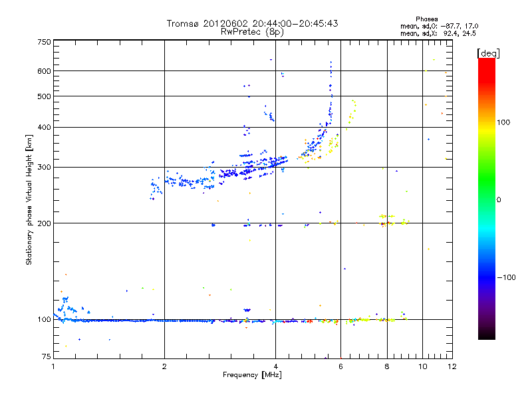Click the y-axis title "Stationary phase Virtual Height [km]"

tap(29, 199)
